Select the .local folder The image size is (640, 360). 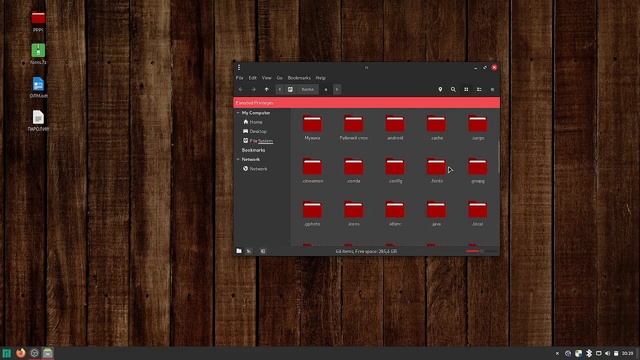(478, 213)
